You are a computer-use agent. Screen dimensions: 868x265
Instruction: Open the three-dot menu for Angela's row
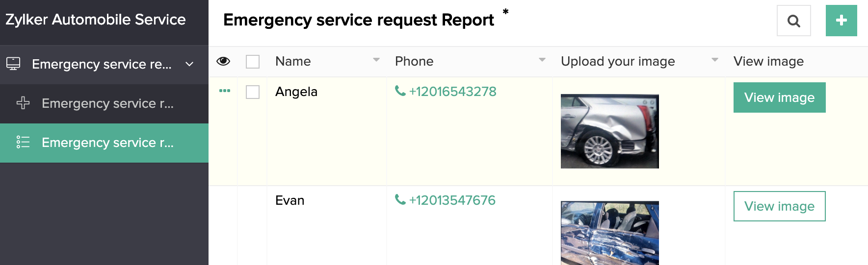click(225, 91)
